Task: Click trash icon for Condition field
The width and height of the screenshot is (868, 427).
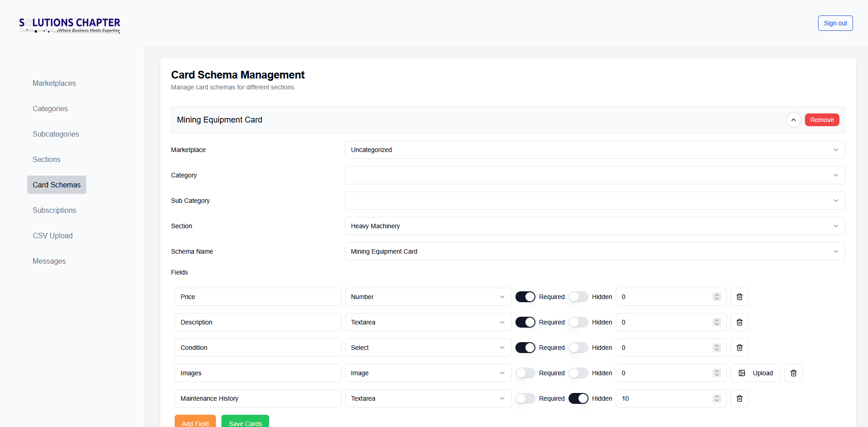Action: [x=739, y=348]
